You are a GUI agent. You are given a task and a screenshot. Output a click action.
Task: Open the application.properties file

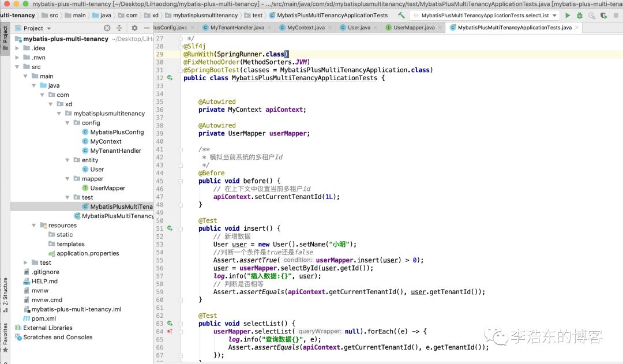(x=88, y=253)
